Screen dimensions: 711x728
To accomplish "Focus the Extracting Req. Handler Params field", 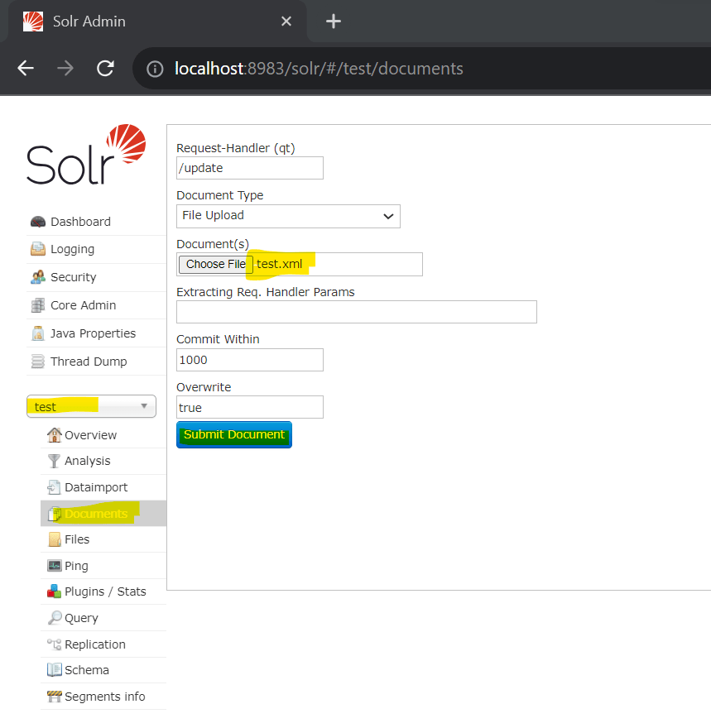I will coord(357,312).
